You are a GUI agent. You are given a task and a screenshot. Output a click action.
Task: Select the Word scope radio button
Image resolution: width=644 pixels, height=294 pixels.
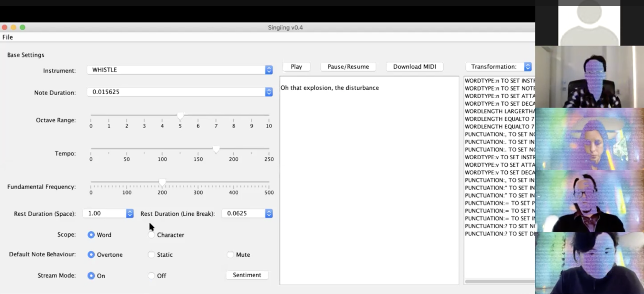click(91, 235)
